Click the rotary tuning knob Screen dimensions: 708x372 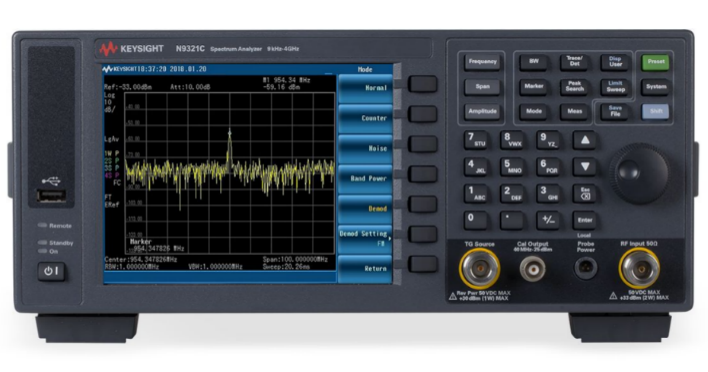coord(638,172)
